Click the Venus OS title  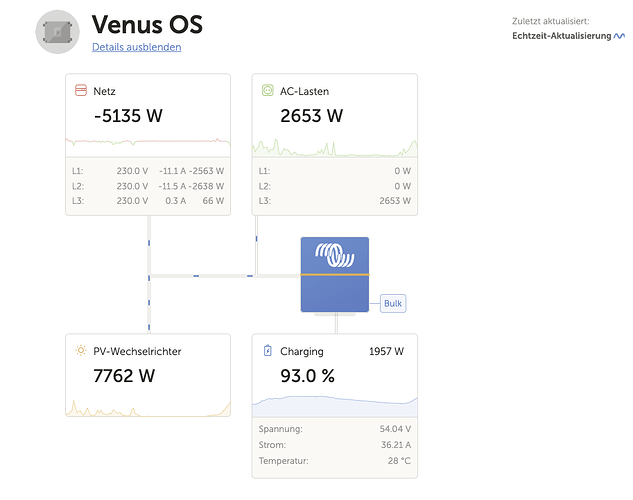[x=147, y=24]
